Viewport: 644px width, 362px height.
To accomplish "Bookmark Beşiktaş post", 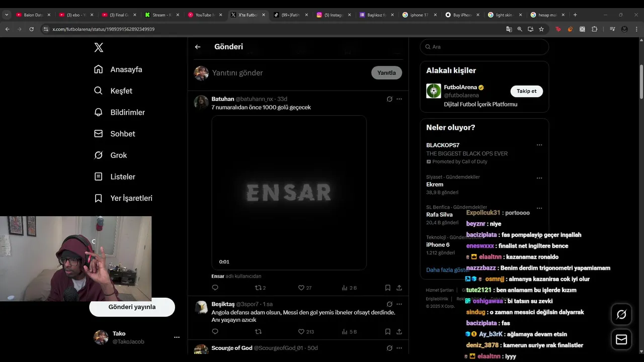I will 388,331.
